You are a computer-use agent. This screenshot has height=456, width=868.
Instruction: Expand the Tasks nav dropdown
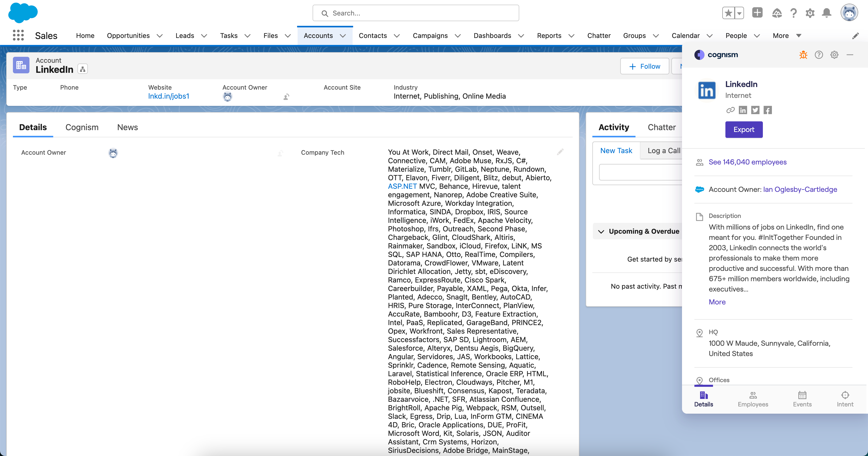point(247,36)
